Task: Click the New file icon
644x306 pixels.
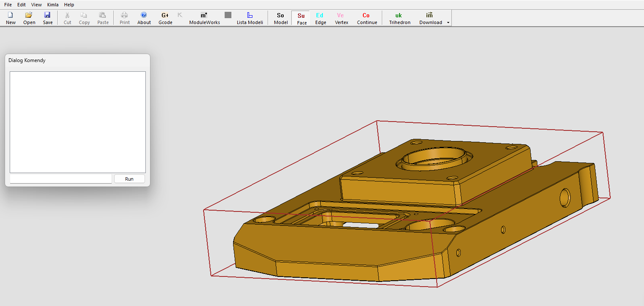Action: point(11,18)
